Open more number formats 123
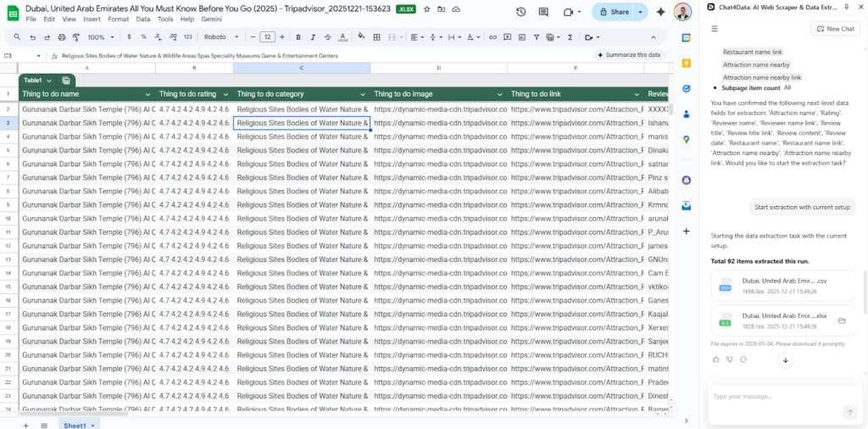868x429 pixels. pyautogui.click(x=187, y=37)
